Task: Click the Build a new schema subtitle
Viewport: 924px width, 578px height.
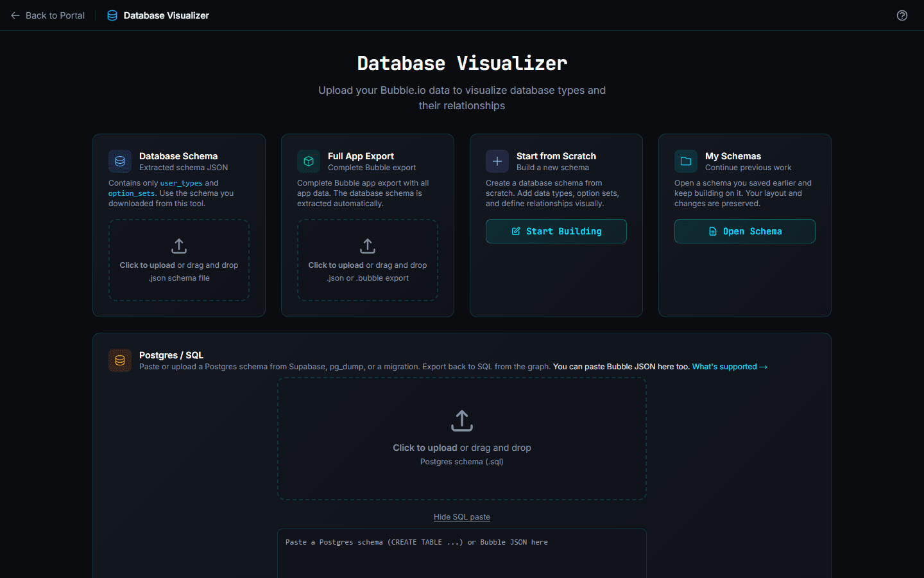Action: (x=552, y=168)
